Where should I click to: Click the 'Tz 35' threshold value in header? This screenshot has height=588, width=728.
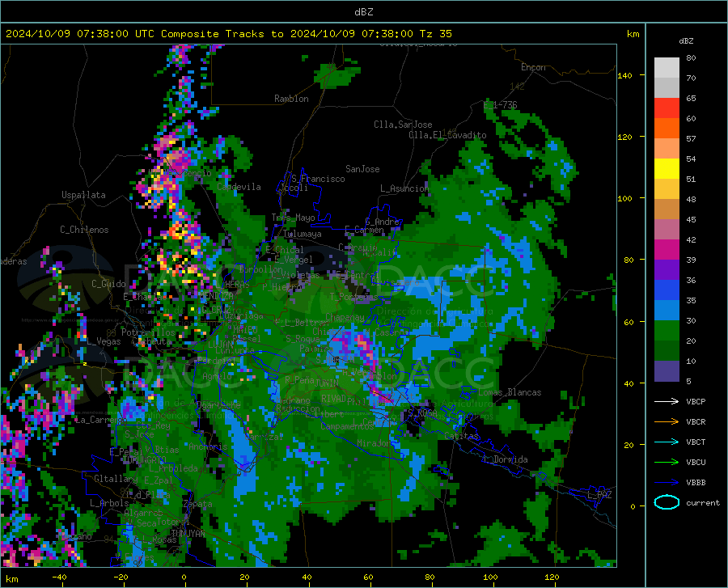point(435,34)
